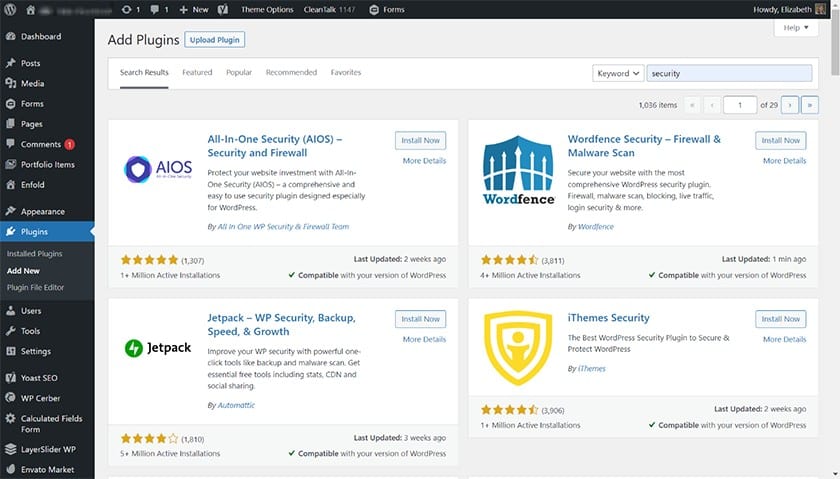Click the Media icon in sidebar
Viewport: 840px width, 479px height.
[10, 83]
